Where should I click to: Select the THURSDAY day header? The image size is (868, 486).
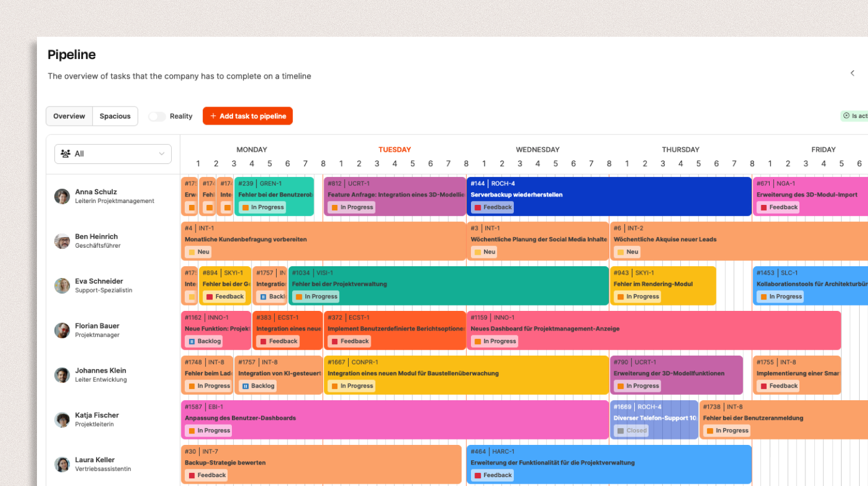[x=681, y=149]
